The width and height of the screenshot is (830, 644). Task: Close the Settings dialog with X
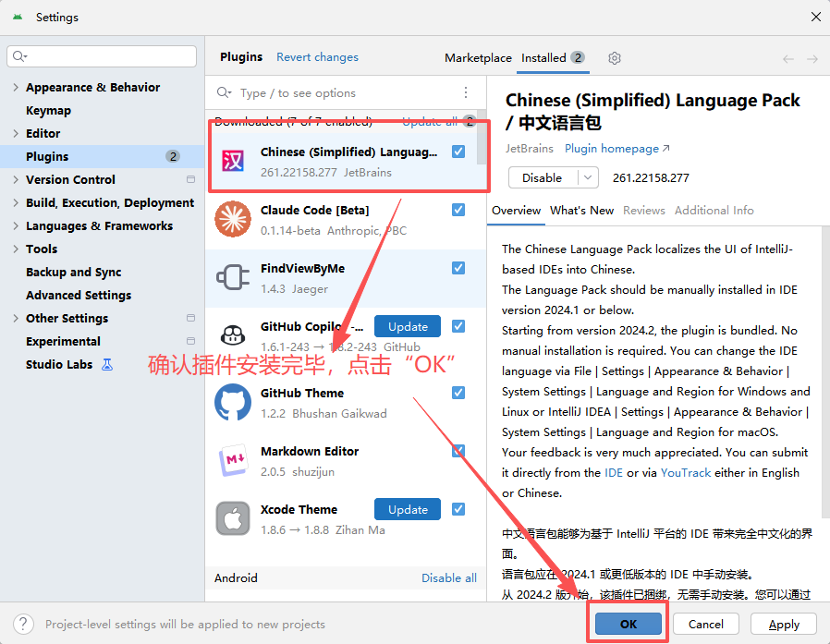816,17
